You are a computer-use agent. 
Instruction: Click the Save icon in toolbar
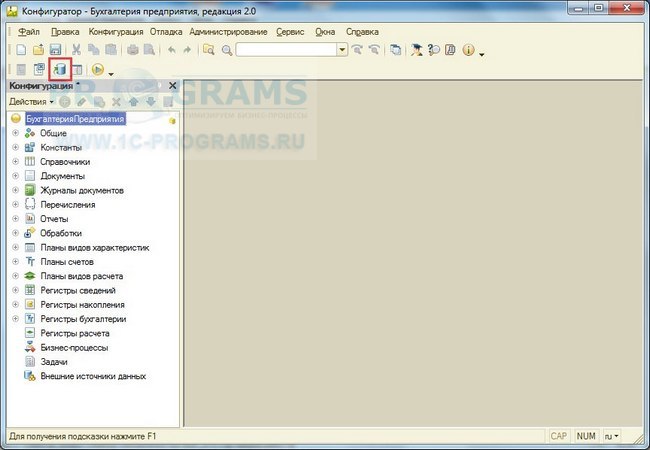pyautogui.click(x=56, y=49)
